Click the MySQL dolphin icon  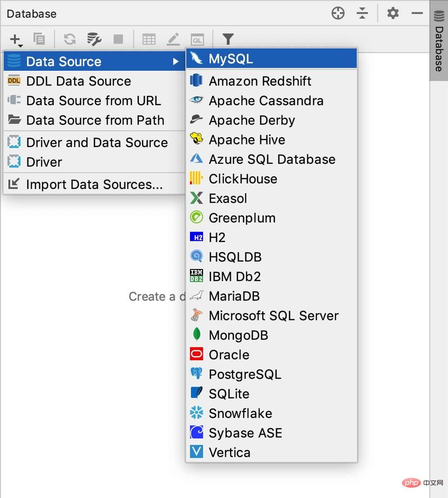(197, 58)
